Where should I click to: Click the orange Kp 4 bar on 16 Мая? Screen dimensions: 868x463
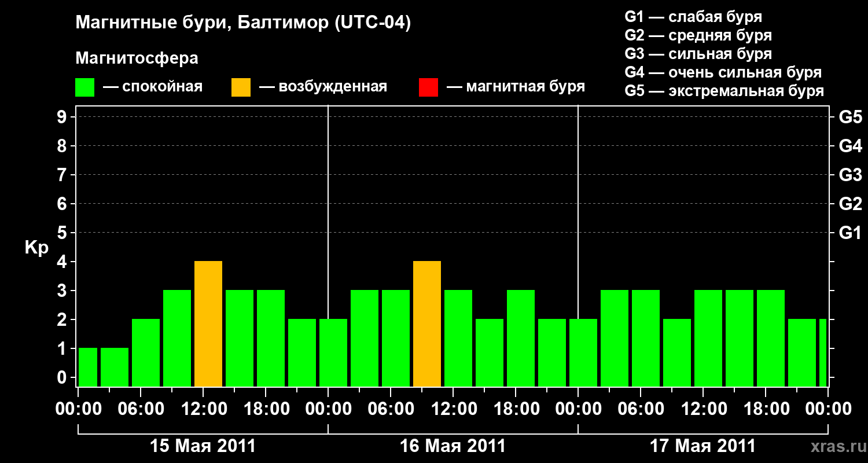427,324
